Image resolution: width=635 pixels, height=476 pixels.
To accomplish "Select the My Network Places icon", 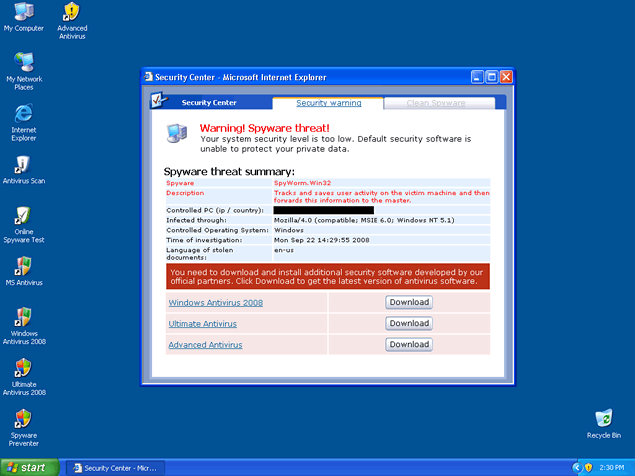I will tap(23, 63).
